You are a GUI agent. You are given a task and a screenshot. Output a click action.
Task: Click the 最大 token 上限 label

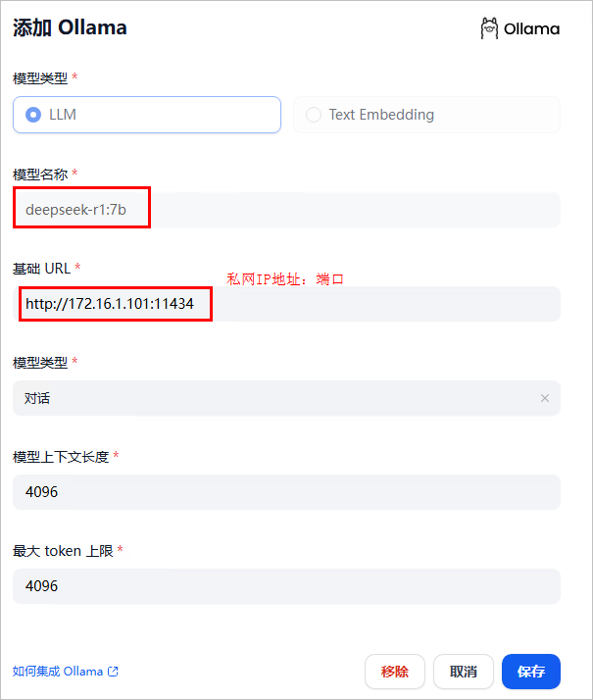[63, 550]
